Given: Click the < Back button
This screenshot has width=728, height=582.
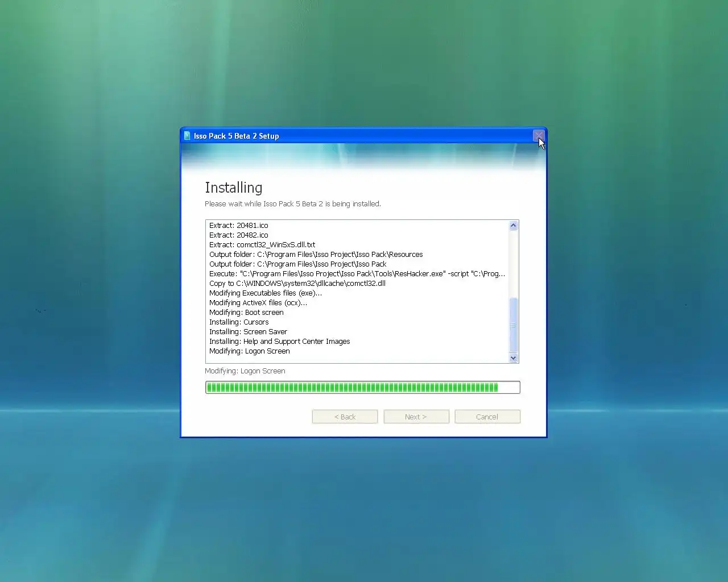Looking at the screenshot, I should (x=345, y=417).
